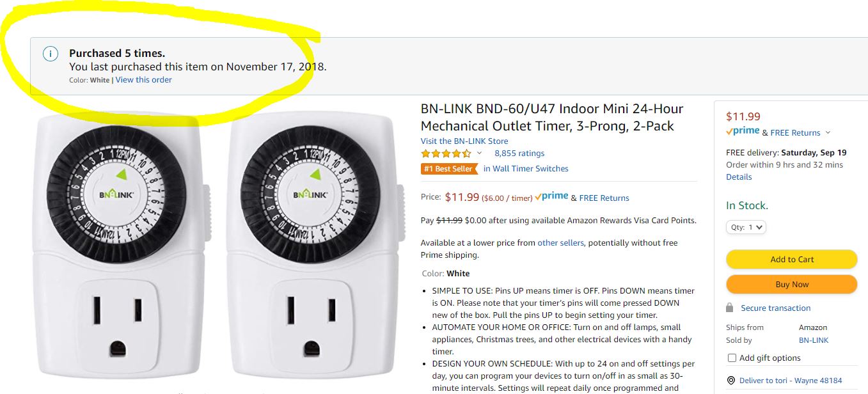Screen dimensions: 868x394
Task: Add the timer to cart
Action: 792,259
